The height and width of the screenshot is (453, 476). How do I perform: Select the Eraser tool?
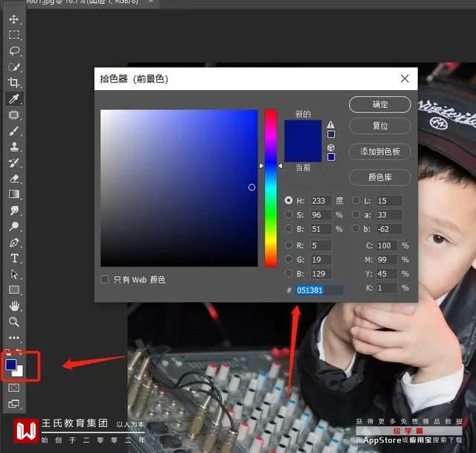click(14, 179)
